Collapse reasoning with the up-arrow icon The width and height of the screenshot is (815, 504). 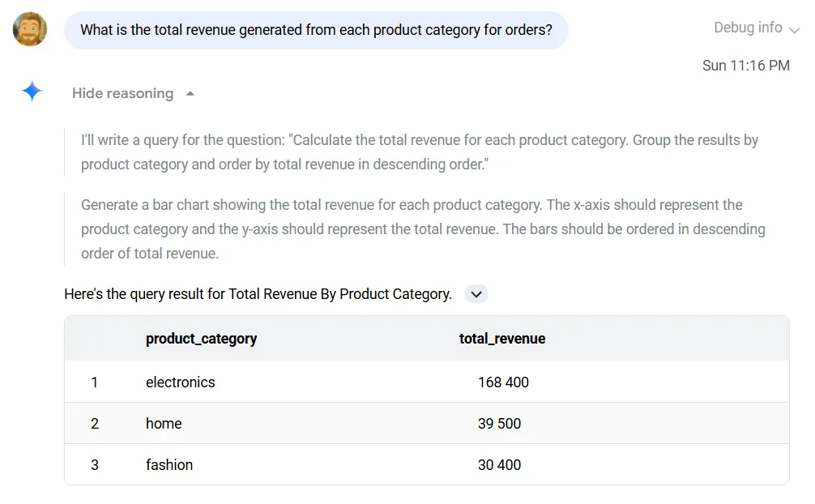click(x=190, y=94)
